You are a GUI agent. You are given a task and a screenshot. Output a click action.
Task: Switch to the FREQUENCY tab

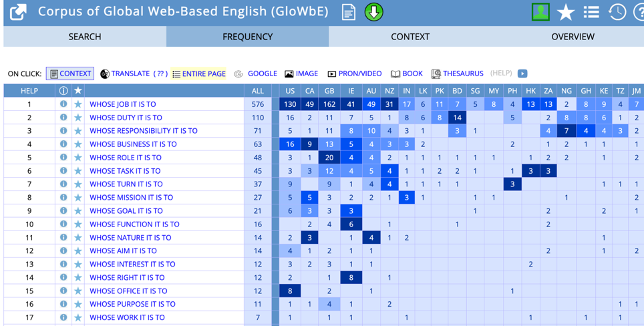click(x=248, y=37)
